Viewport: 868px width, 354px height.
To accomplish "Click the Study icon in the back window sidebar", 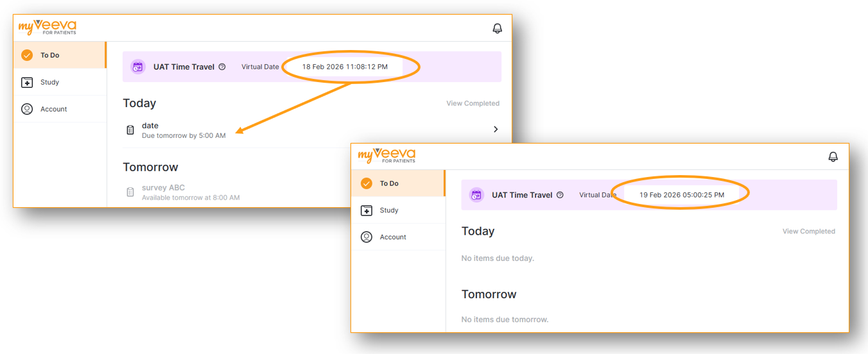I will 27,82.
